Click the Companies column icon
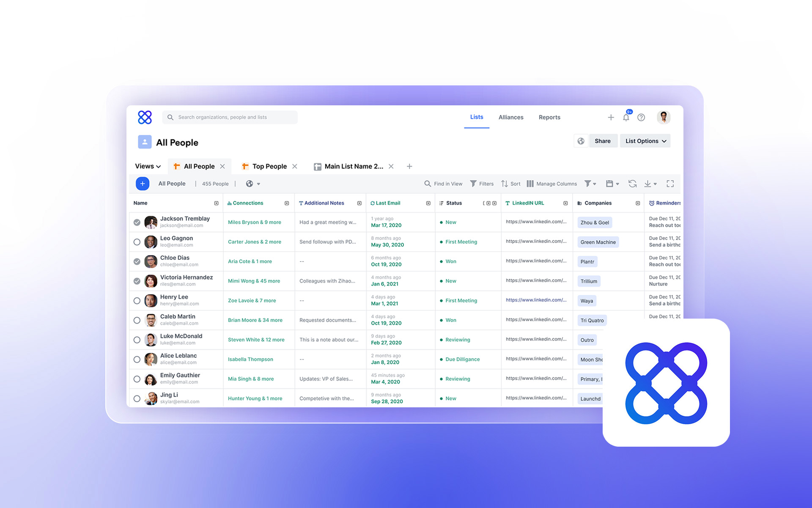Image resolution: width=812 pixels, height=508 pixels. [580, 203]
